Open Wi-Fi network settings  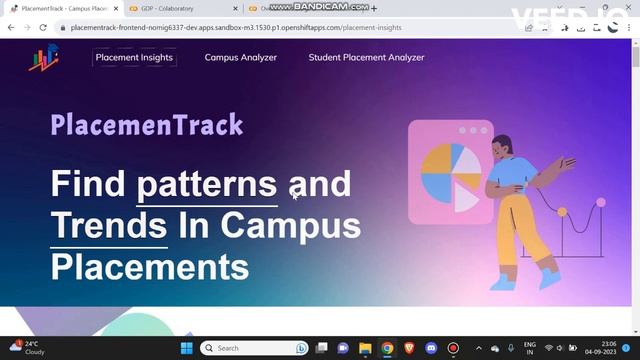(x=549, y=348)
